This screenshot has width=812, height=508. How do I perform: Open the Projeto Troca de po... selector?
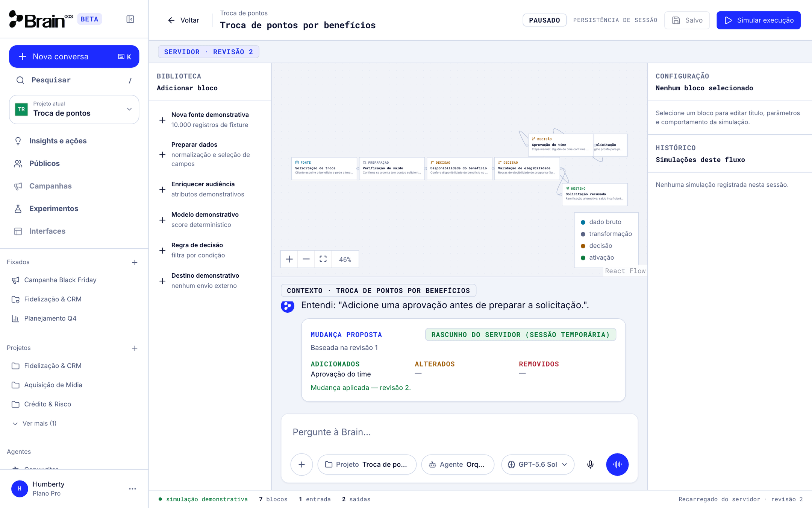pos(367,464)
